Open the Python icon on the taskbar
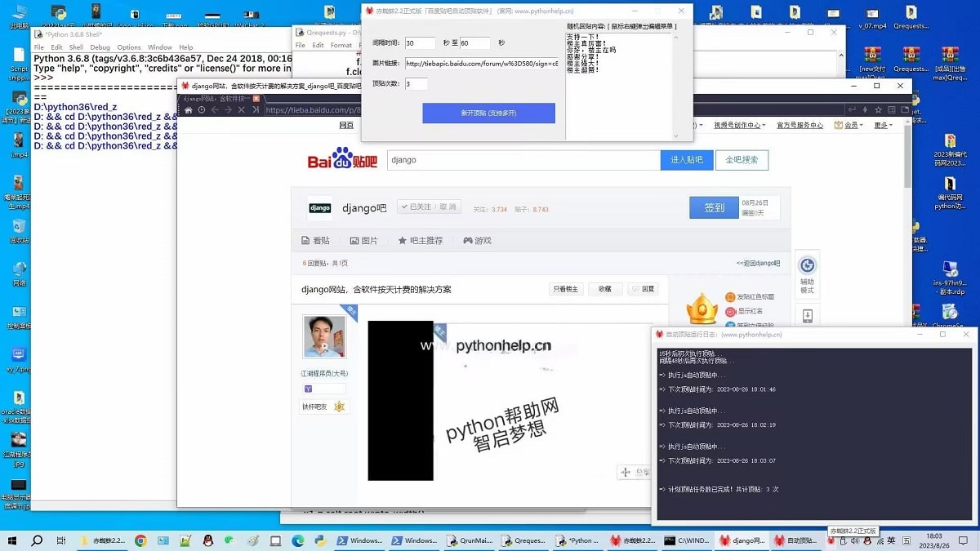 tap(320, 540)
